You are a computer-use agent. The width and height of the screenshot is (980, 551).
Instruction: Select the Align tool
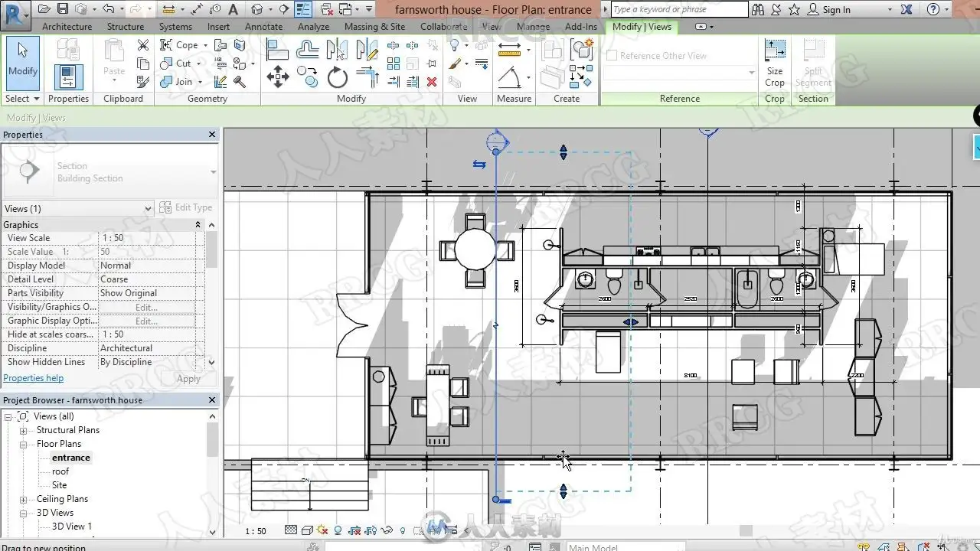pos(277,51)
